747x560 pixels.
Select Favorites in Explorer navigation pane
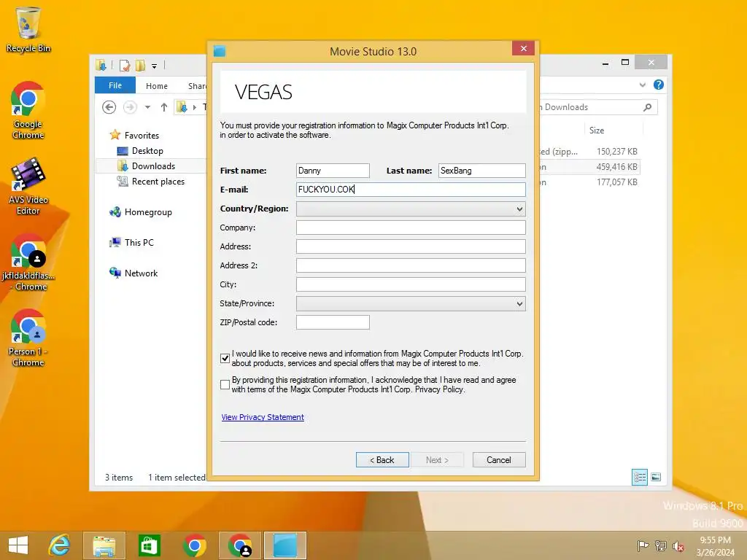(x=134, y=135)
